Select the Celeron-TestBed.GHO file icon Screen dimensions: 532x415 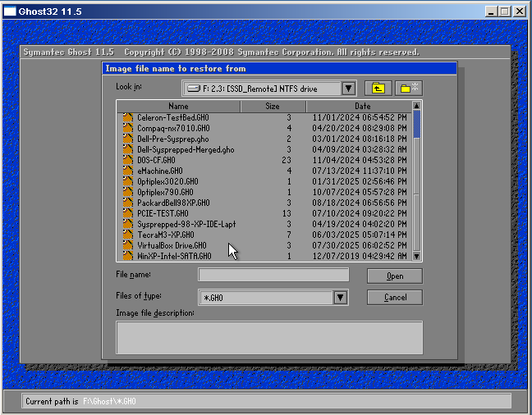tap(127, 117)
